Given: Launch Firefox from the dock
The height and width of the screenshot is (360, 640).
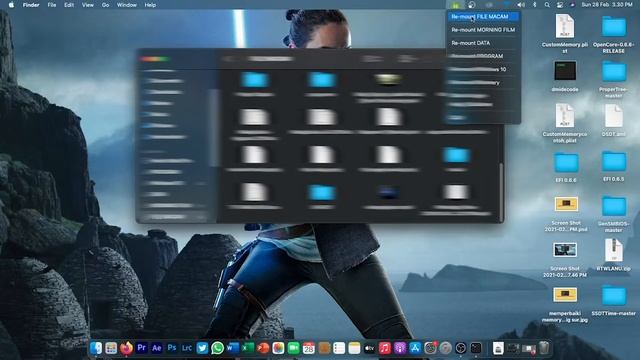Looking at the screenshot, I should [126, 348].
